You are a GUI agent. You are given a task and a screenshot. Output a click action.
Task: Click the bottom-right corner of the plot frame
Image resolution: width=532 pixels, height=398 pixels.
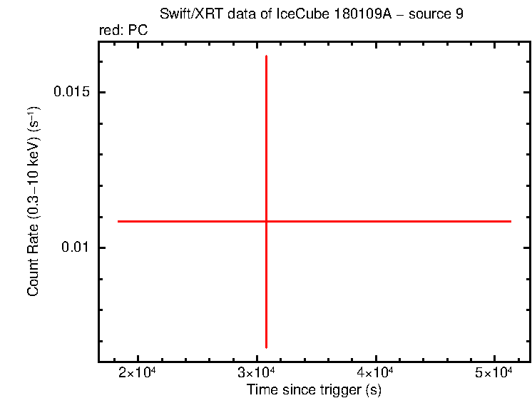(x=530, y=362)
